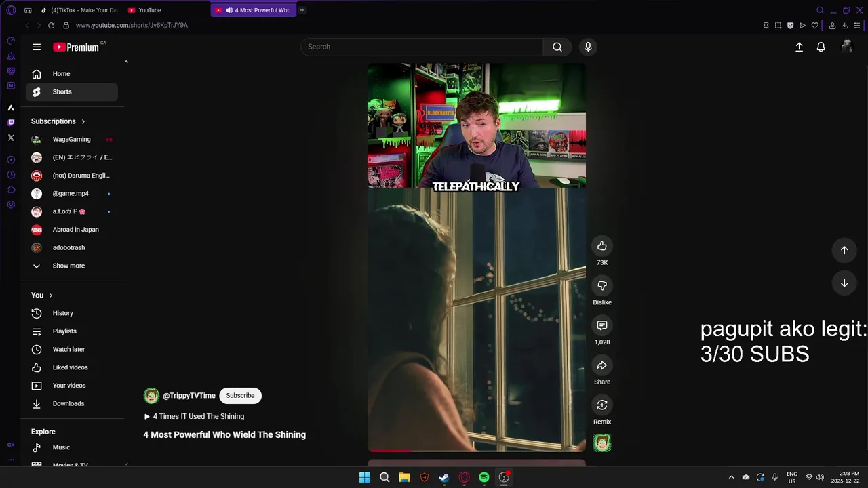This screenshot has width=868, height=488.
Task: Open volume control in the system tray
Action: coord(820,477)
